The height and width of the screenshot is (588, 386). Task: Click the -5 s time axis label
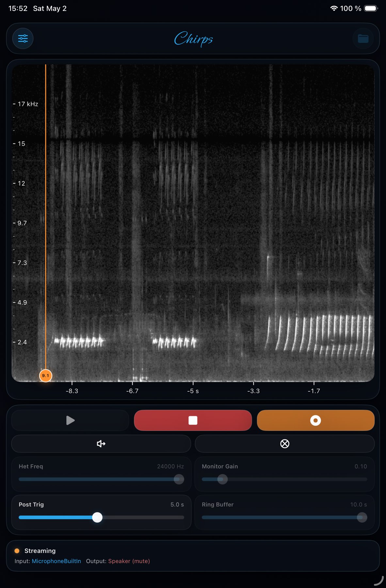[193, 391]
